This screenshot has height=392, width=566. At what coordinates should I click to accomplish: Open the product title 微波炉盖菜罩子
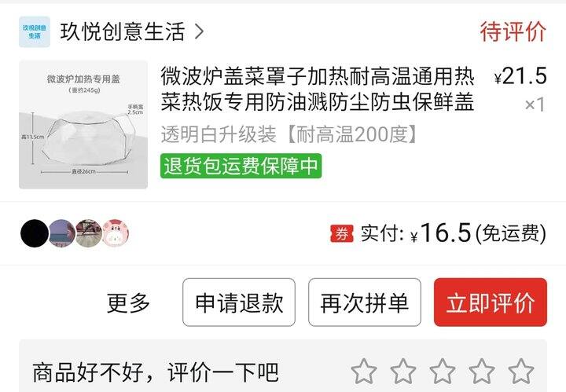(318, 89)
